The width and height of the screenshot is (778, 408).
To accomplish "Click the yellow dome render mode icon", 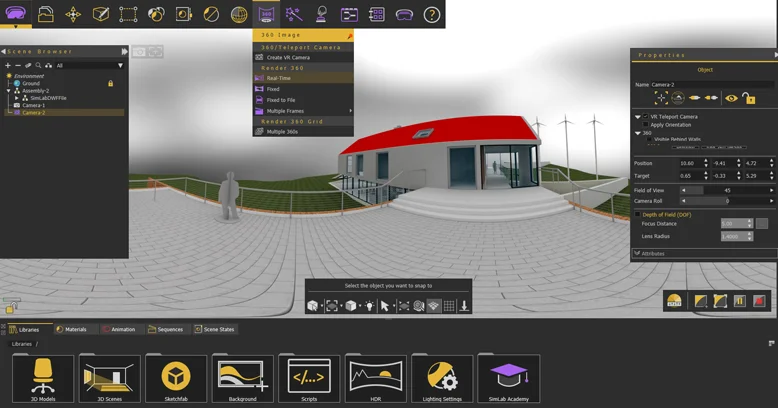I will [x=674, y=301].
